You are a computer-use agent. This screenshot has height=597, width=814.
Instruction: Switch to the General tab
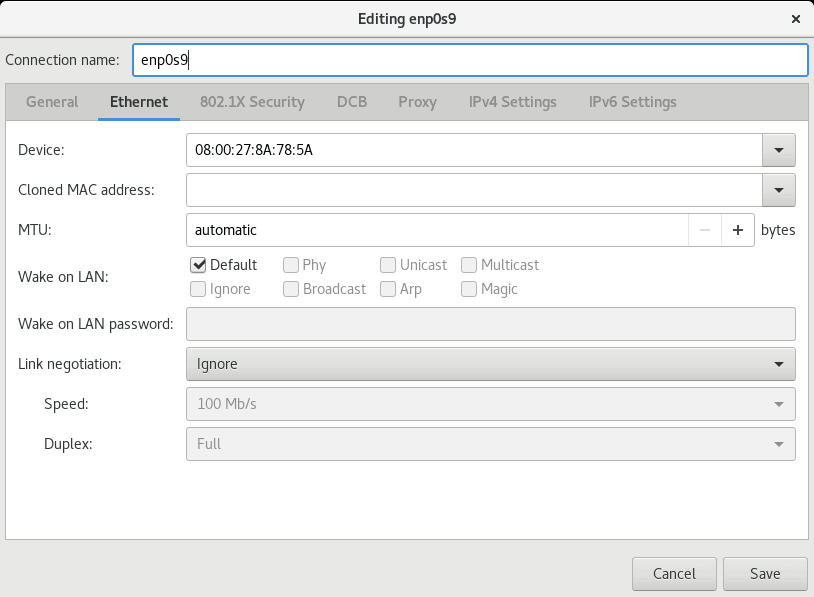pos(52,102)
